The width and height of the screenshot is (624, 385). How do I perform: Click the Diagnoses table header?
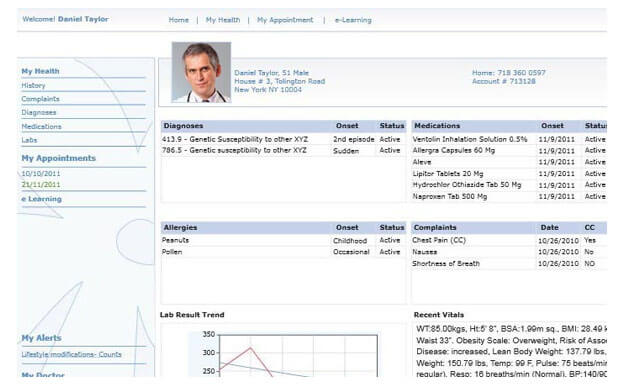pos(183,126)
